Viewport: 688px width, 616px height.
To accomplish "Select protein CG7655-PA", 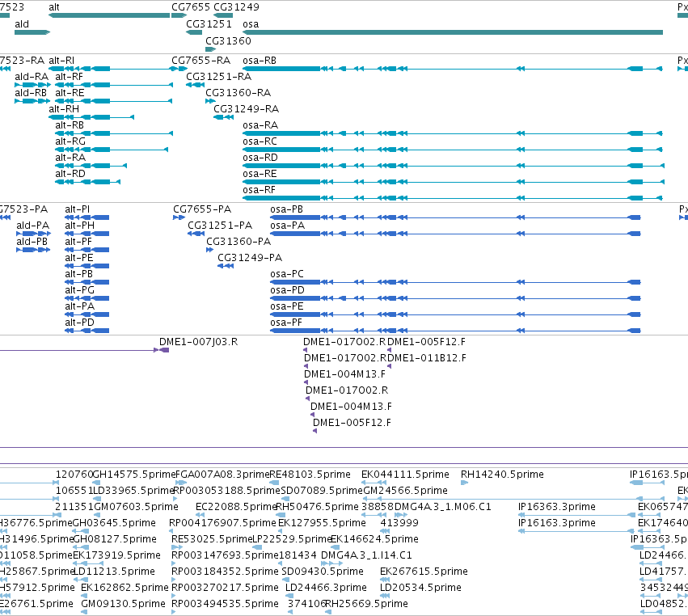I will pyautogui.click(x=179, y=217).
